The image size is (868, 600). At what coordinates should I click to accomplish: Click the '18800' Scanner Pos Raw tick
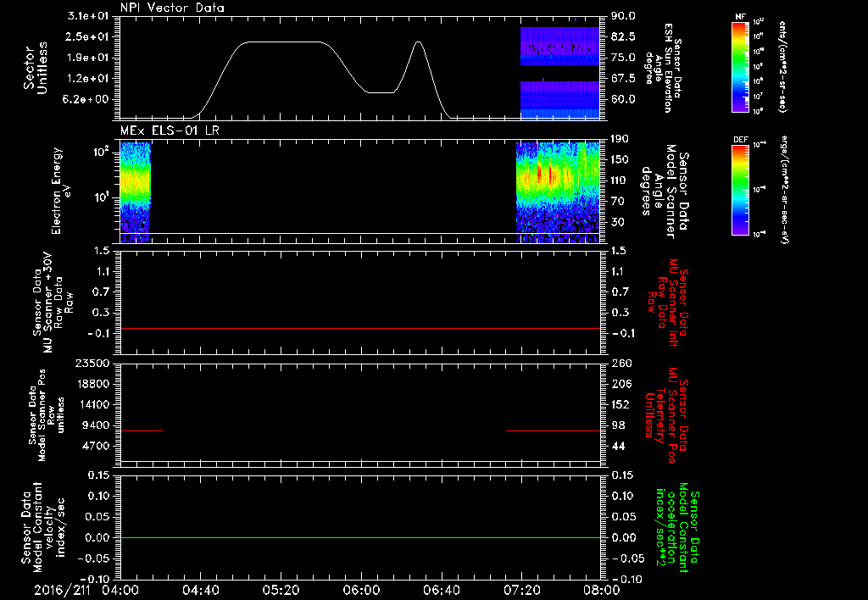95,384
